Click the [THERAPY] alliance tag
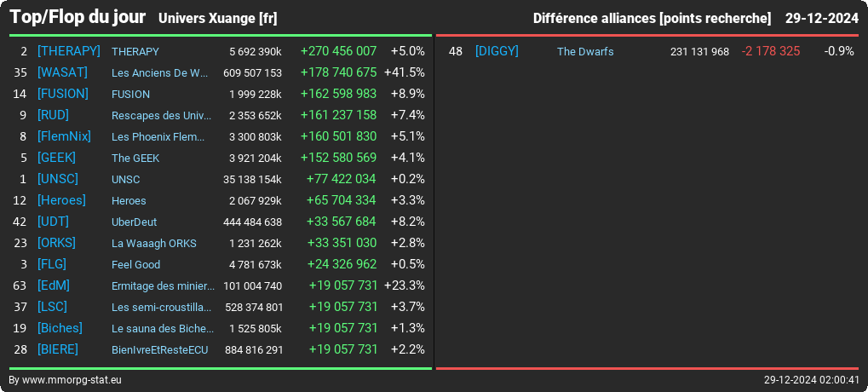This screenshot has height=392, width=868. point(69,51)
